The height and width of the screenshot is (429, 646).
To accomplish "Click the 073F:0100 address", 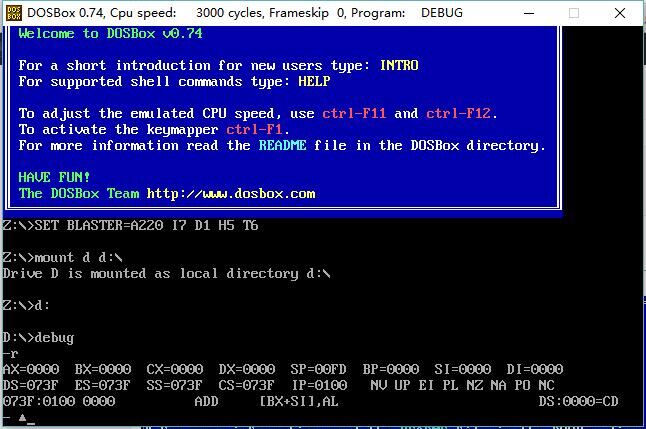I will (x=39, y=401).
